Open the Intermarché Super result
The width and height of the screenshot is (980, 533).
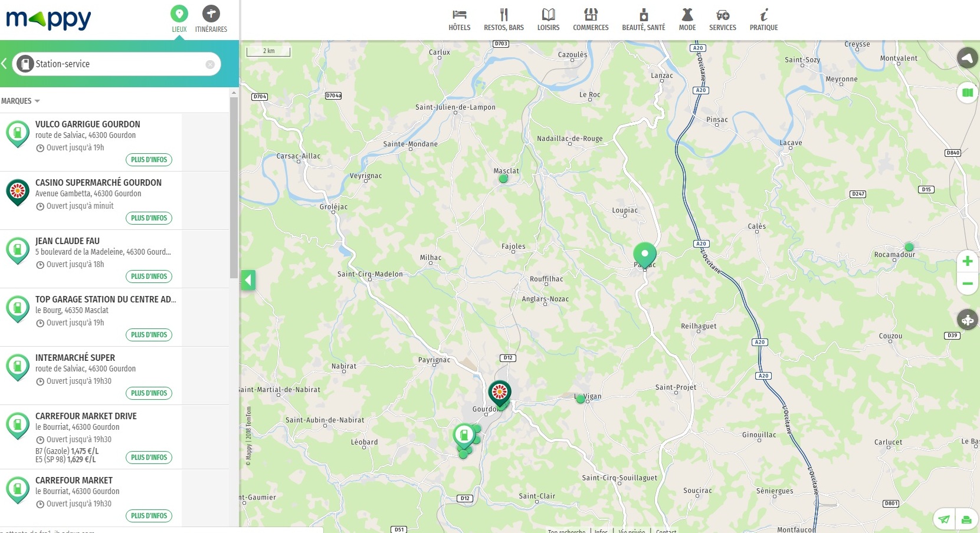click(75, 358)
